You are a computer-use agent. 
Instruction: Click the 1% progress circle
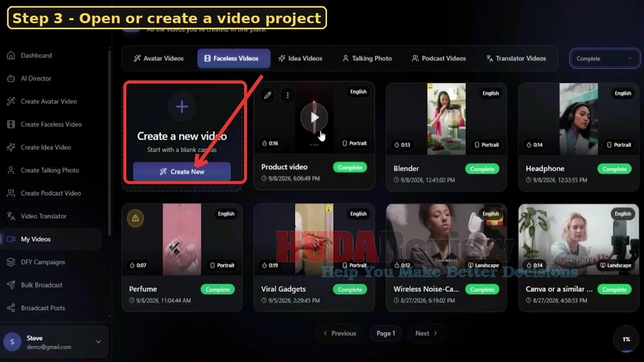tap(626, 339)
